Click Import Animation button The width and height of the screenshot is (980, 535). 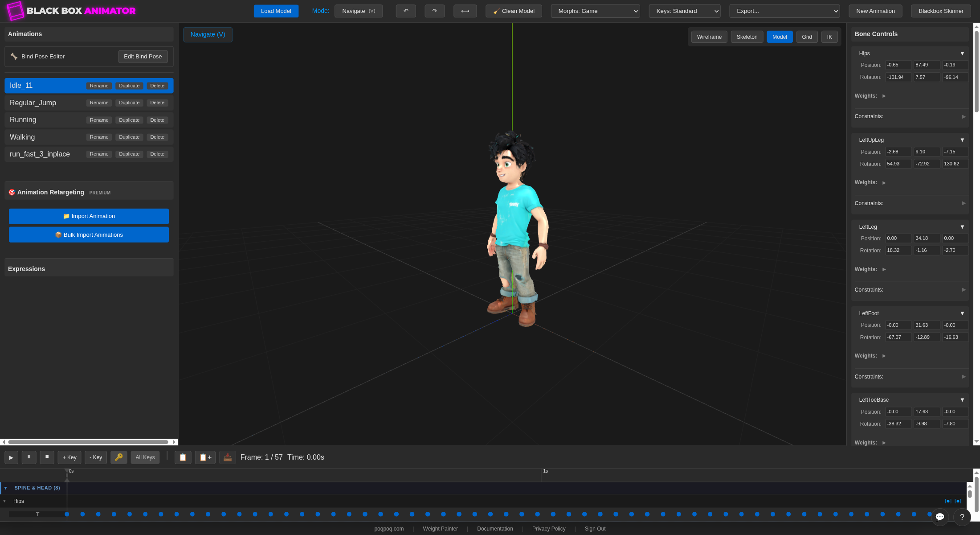[89, 216]
